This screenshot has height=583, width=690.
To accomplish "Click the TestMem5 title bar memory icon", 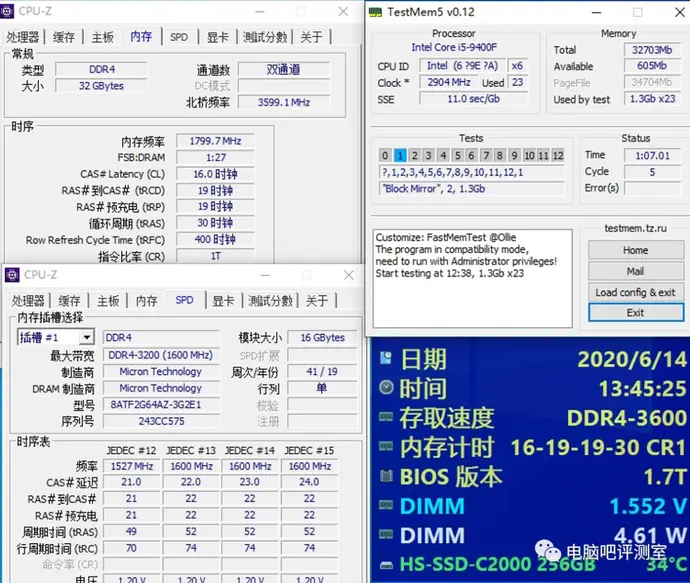I will pyautogui.click(x=375, y=12).
